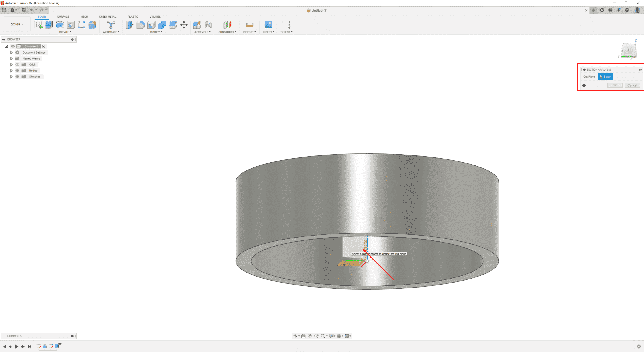Toggle visibility of the Unsaved root component
Image resolution: width=644 pixels, height=352 pixels.
point(13,46)
